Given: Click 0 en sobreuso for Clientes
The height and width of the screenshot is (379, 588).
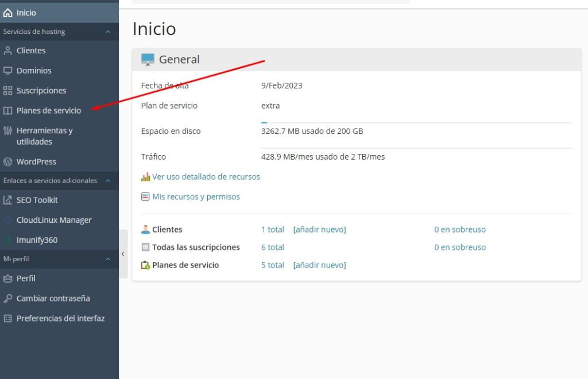Looking at the screenshot, I should 460,230.
